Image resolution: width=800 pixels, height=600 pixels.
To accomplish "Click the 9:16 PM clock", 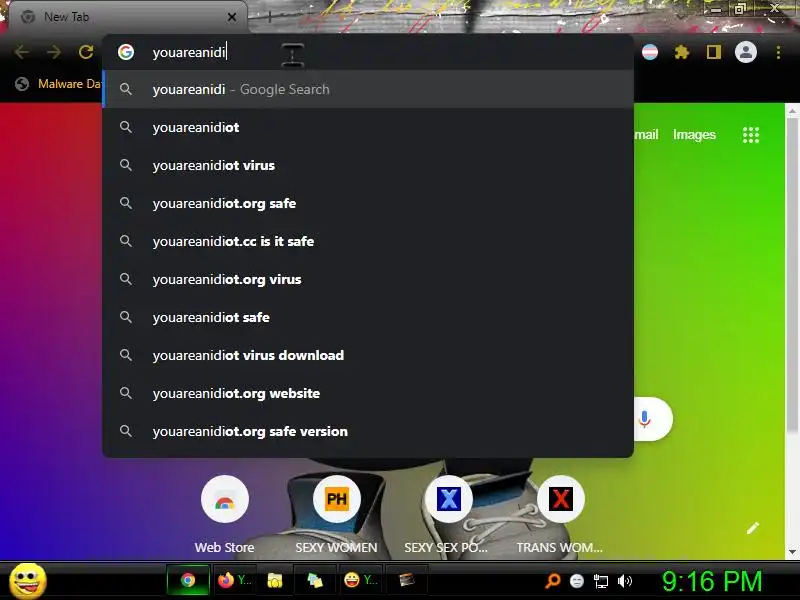I will 712,581.
